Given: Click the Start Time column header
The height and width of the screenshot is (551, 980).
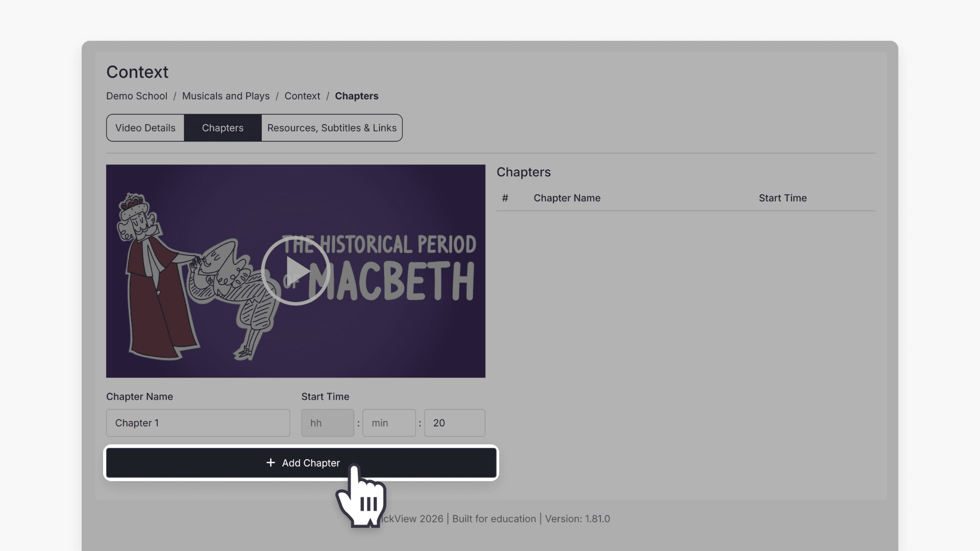Looking at the screenshot, I should (x=782, y=198).
